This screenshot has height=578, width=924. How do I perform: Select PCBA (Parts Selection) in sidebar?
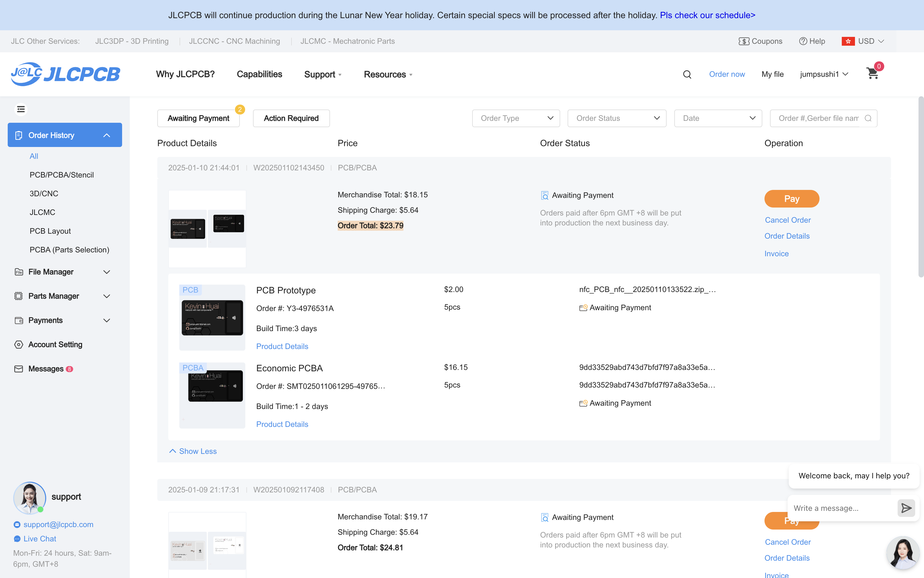[69, 250]
